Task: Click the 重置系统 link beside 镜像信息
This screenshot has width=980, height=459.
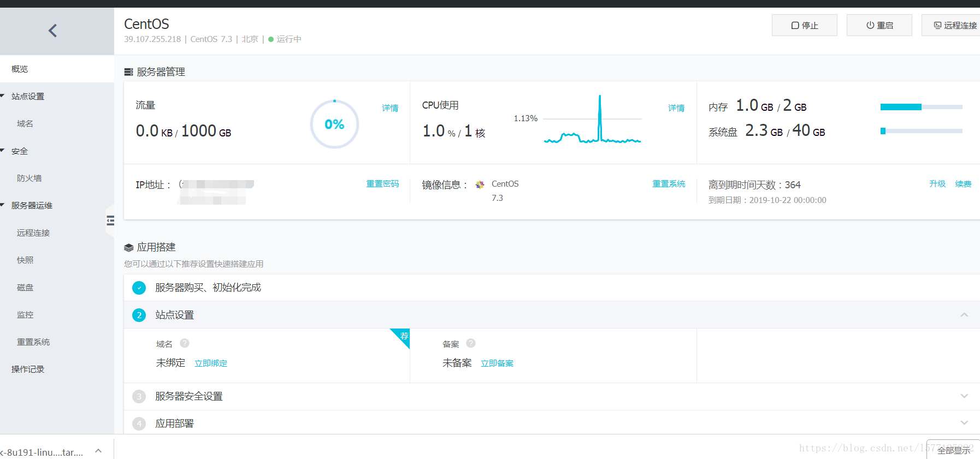Action: (669, 184)
